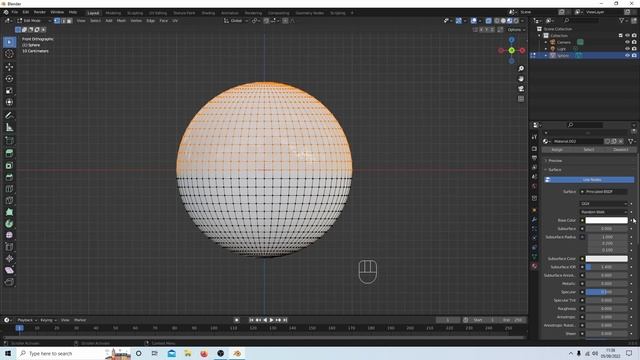This screenshot has width=640, height=360.
Task: Select the Cursor tool in left toolbar
Action: pos(9,54)
